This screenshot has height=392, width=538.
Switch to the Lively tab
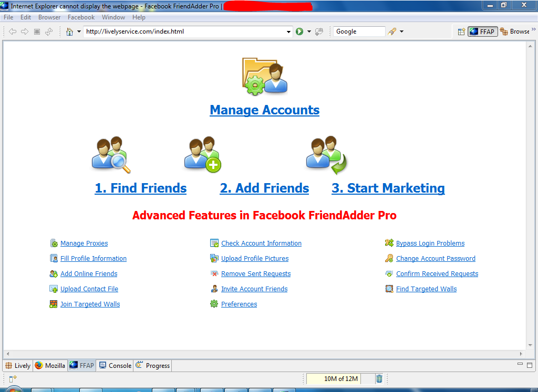click(x=18, y=366)
